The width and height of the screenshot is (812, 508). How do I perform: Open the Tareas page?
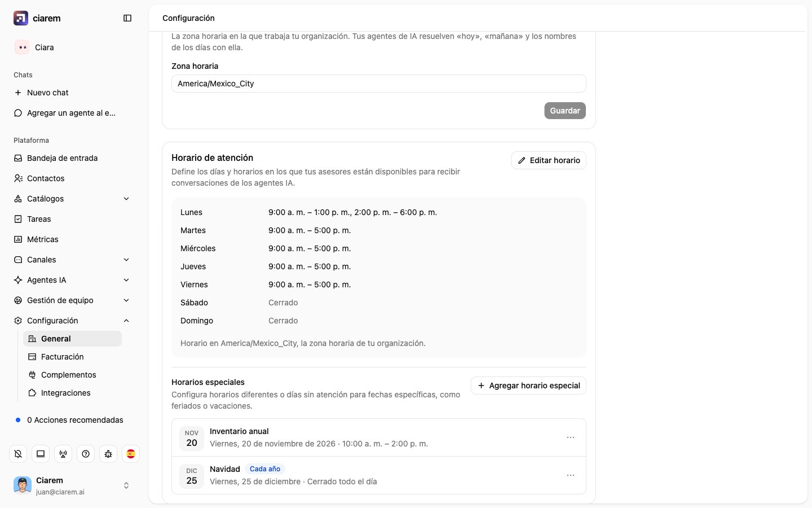pos(72,219)
